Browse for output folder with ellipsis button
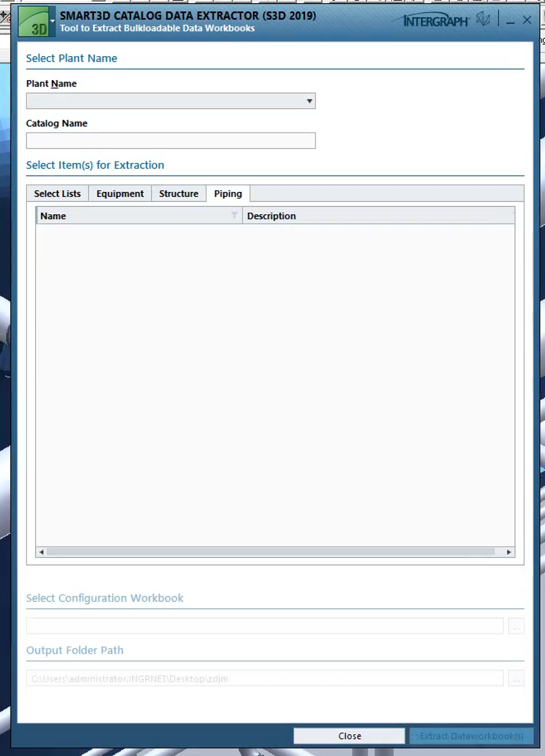 (516, 678)
